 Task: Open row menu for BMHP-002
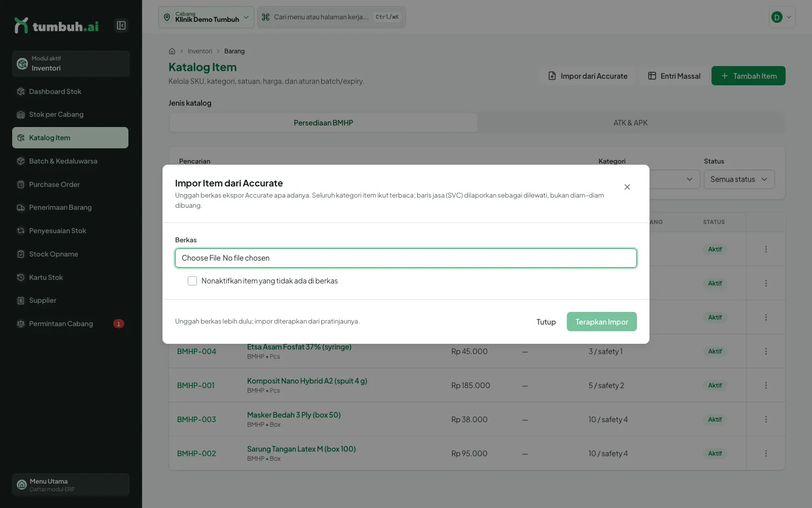point(766,454)
